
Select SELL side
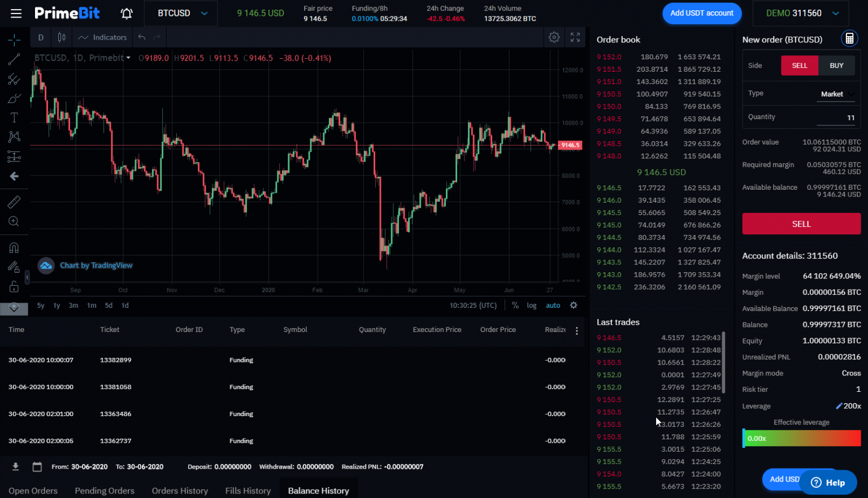pyautogui.click(x=800, y=65)
